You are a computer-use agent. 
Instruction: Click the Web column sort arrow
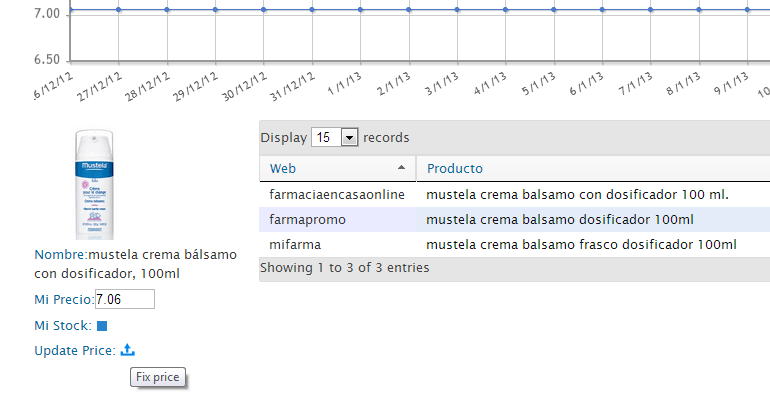click(x=401, y=168)
